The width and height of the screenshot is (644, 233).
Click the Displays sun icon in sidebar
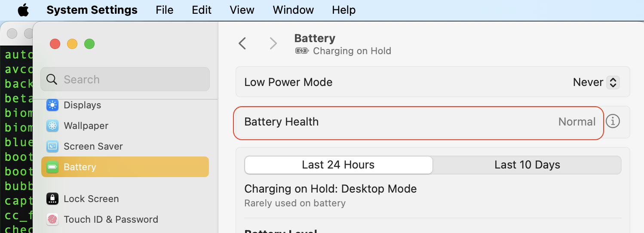coord(52,105)
